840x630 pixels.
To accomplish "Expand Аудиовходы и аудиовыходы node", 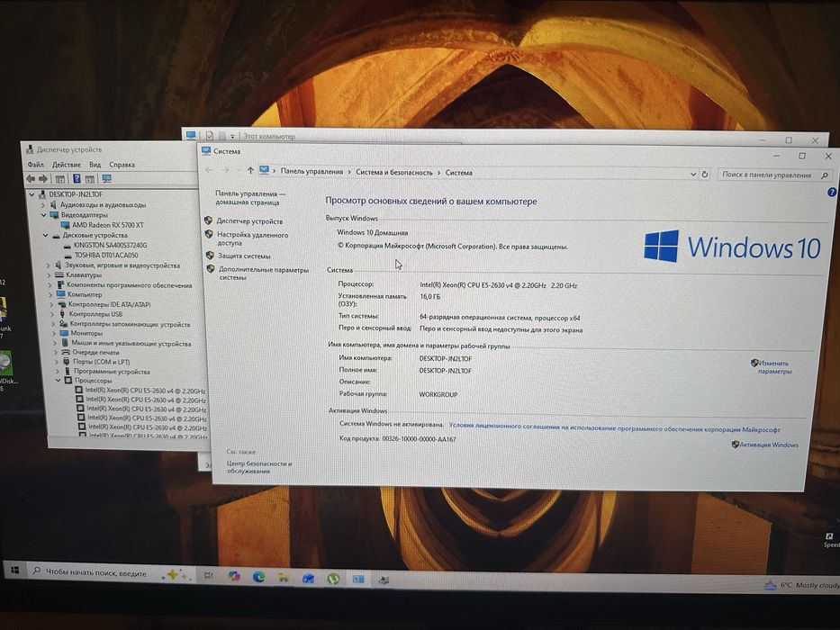I will (x=43, y=204).
